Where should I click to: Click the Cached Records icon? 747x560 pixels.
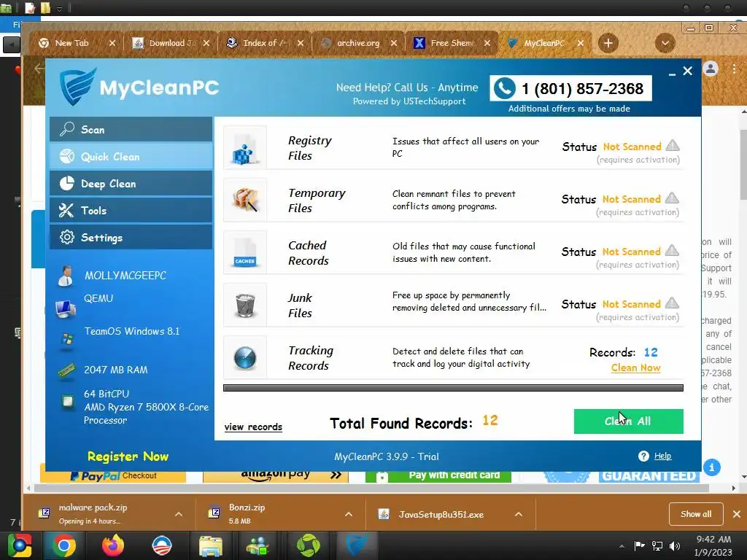[x=245, y=252]
